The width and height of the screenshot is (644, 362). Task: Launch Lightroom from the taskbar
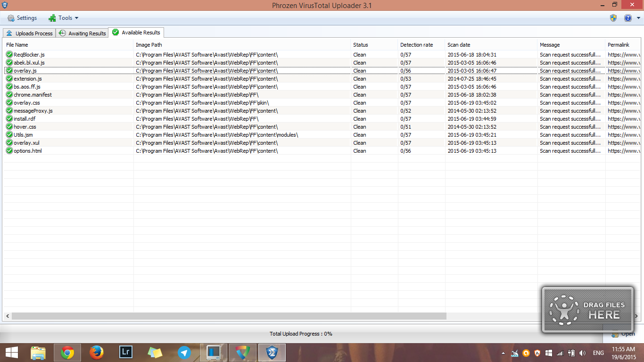126,353
